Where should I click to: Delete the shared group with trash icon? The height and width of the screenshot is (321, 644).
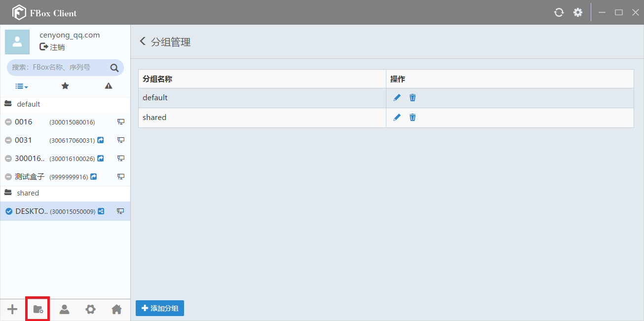(x=413, y=118)
